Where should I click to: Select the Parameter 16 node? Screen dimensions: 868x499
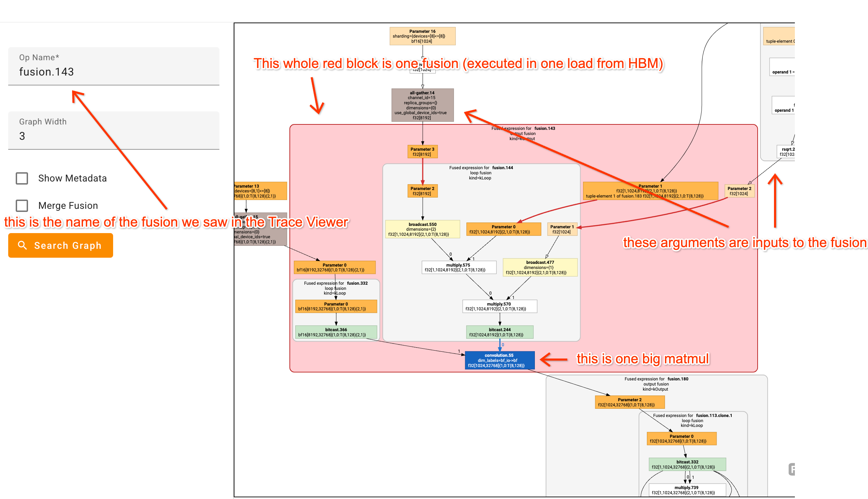click(422, 36)
